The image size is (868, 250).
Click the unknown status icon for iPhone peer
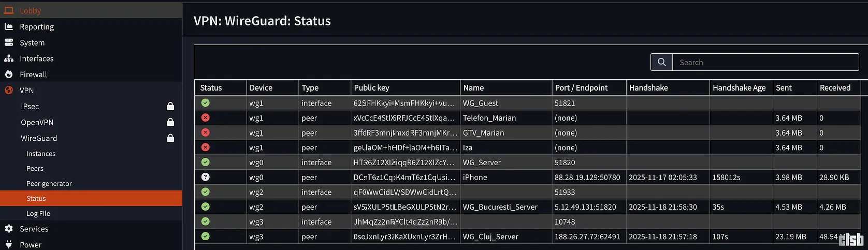(206, 177)
